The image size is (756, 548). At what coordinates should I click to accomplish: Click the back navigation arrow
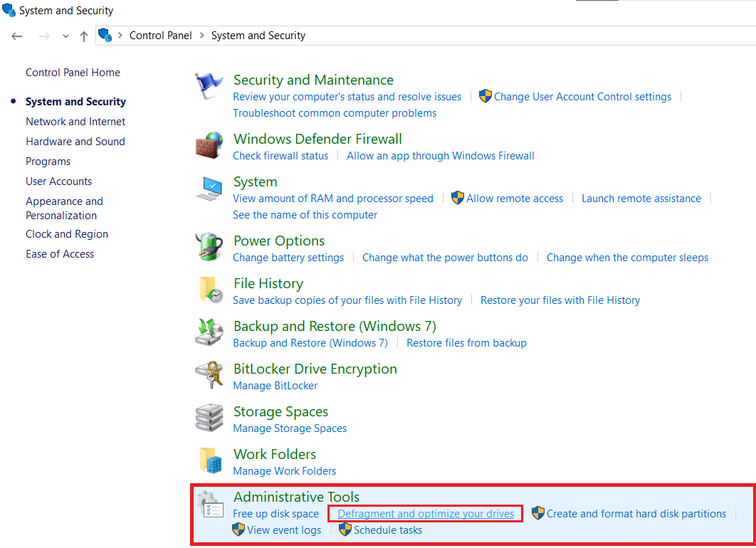(16, 35)
